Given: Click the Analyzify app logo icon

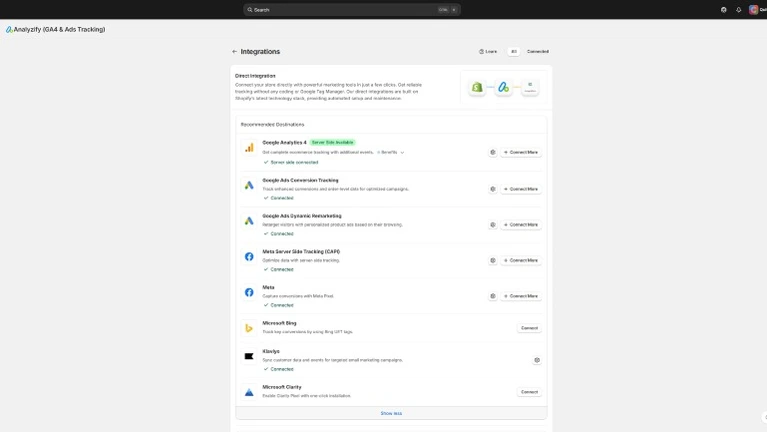Looking at the screenshot, I should pyautogui.click(x=9, y=30).
